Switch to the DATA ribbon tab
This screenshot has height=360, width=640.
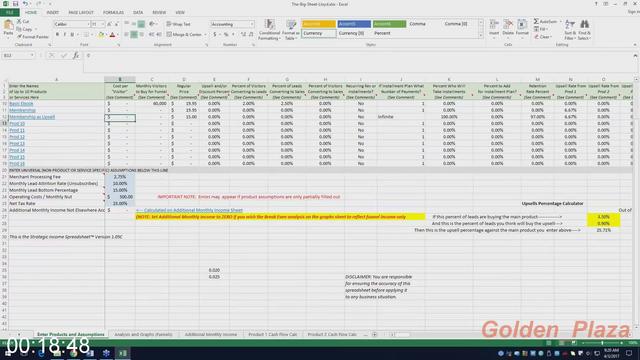[x=138, y=13]
